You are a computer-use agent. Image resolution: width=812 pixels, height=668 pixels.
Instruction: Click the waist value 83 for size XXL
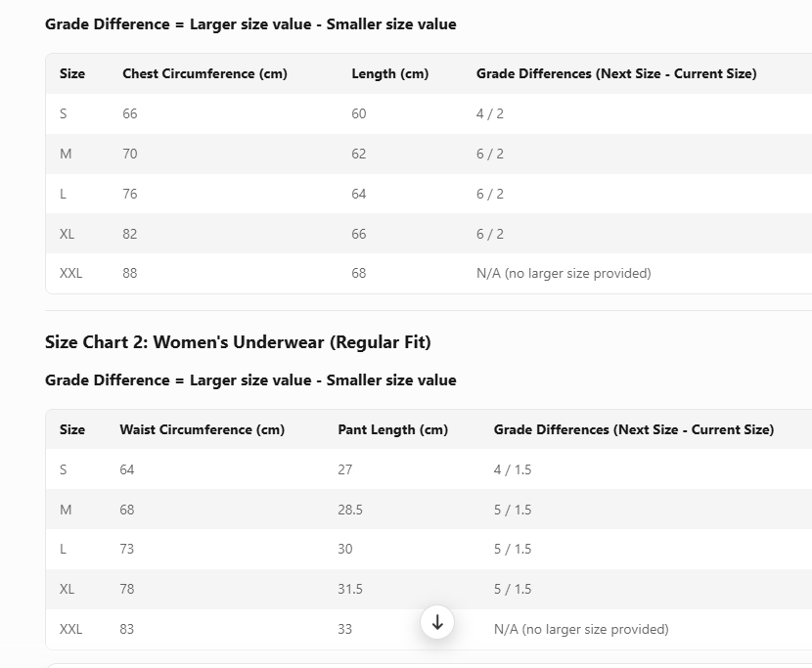(127, 629)
